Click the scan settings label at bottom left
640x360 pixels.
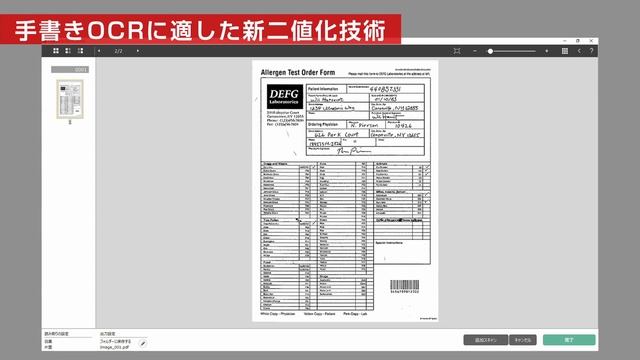56,334
